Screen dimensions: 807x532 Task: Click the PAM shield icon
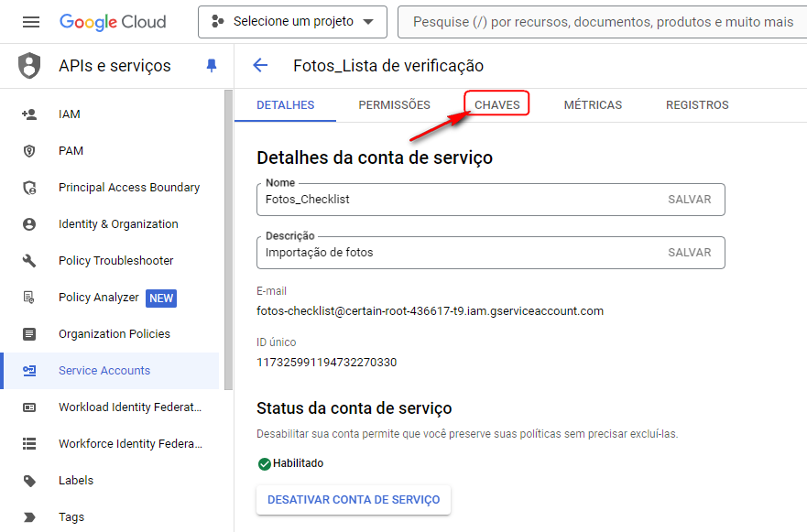29,151
